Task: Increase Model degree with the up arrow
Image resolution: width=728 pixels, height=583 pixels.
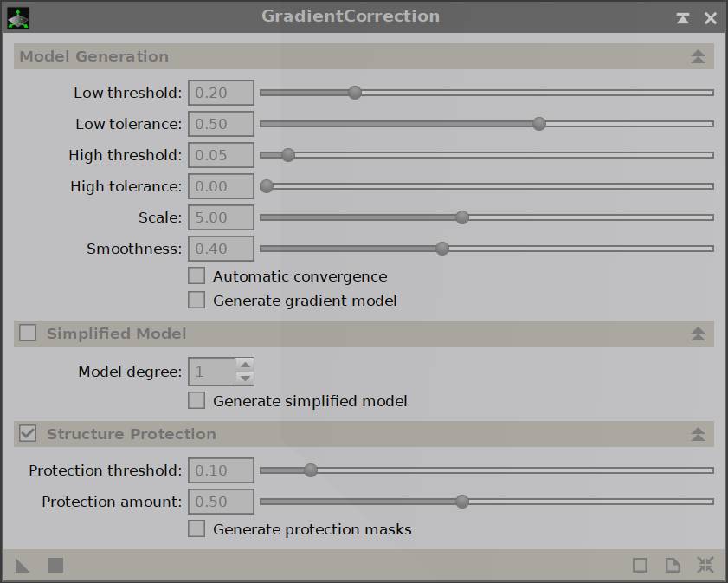Action: coord(245,365)
